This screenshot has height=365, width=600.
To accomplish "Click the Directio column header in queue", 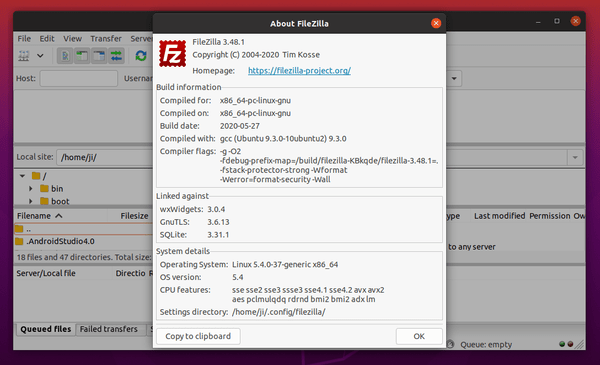I will click(x=130, y=273).
